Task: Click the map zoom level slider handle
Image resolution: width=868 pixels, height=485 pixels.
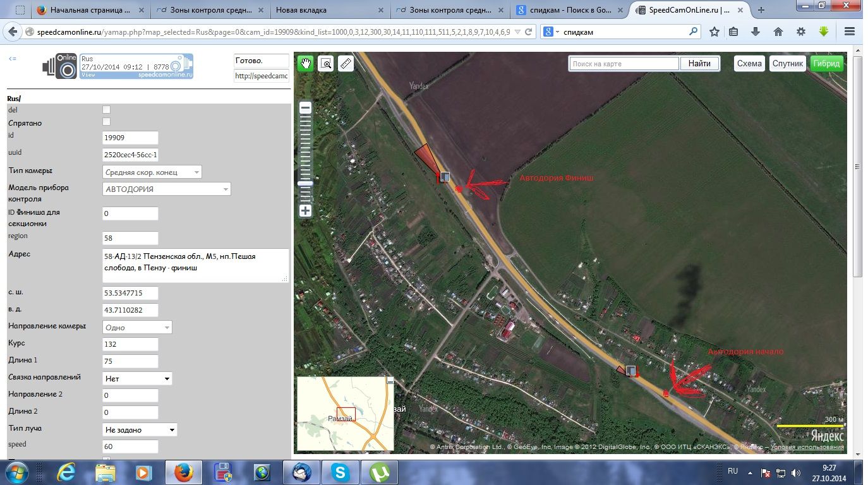Action: (305, 183)
